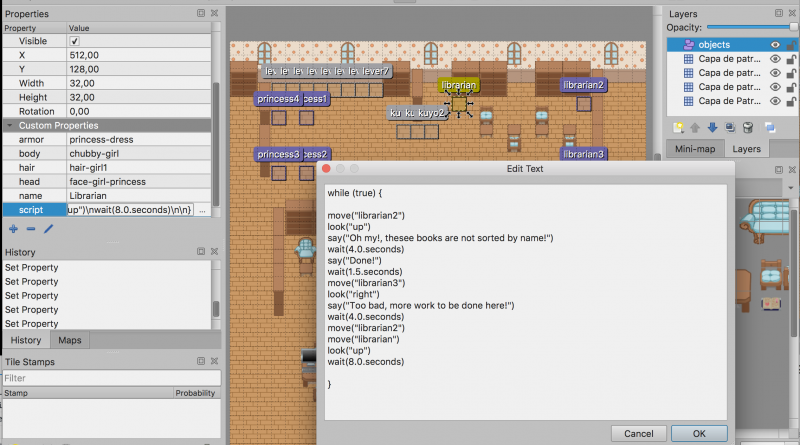
Task: Add a new custom property with plus icon
Action: tap(11, 229)
